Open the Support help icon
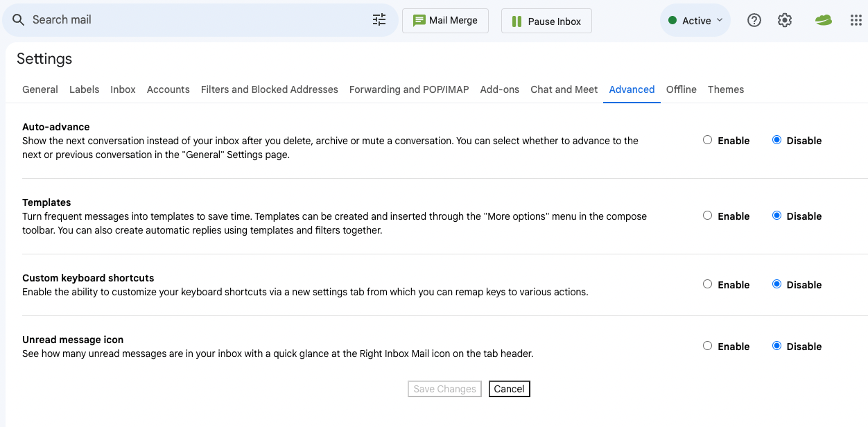868x427 pixels. click(754, 21)
